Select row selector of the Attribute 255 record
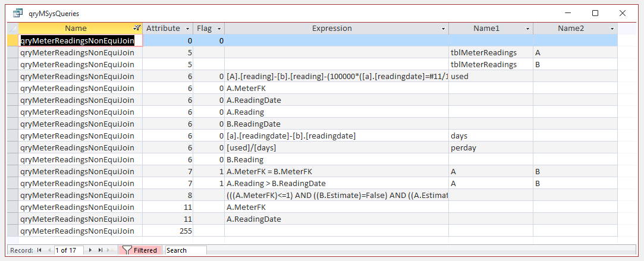This screenshot has width=644, height=261. (13, 231)
